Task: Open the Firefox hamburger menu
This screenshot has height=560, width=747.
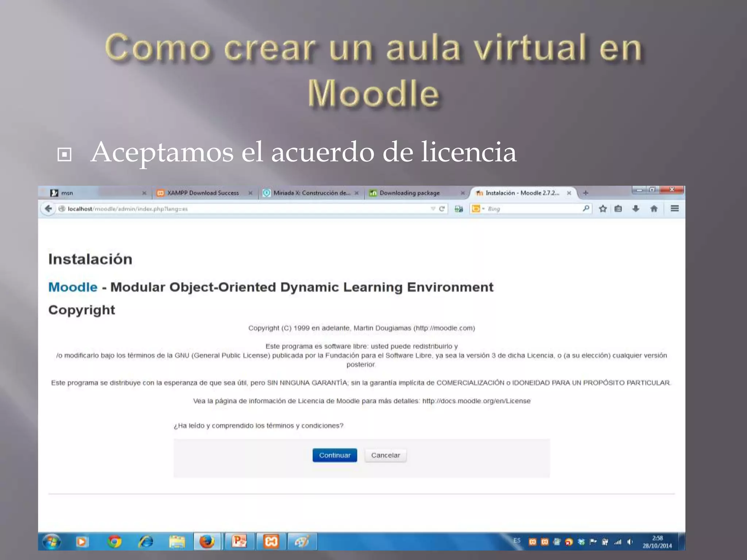Action: click(674, 209)
